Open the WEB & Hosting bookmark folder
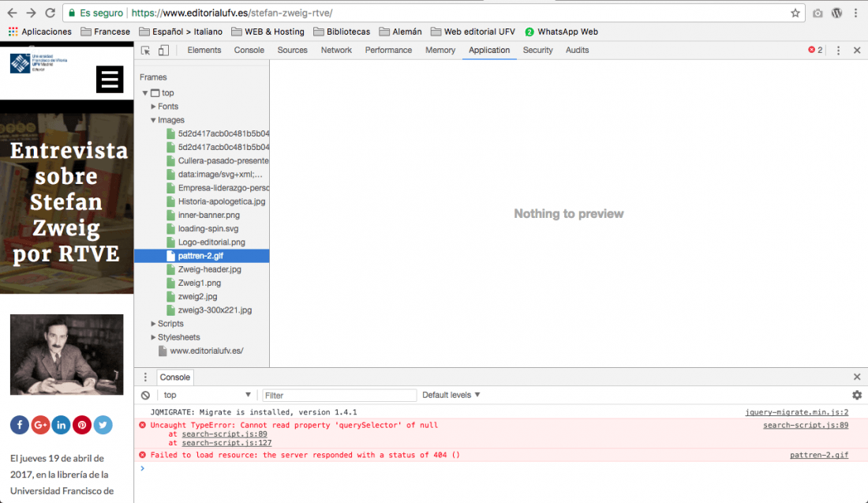 tap(268, 32)
